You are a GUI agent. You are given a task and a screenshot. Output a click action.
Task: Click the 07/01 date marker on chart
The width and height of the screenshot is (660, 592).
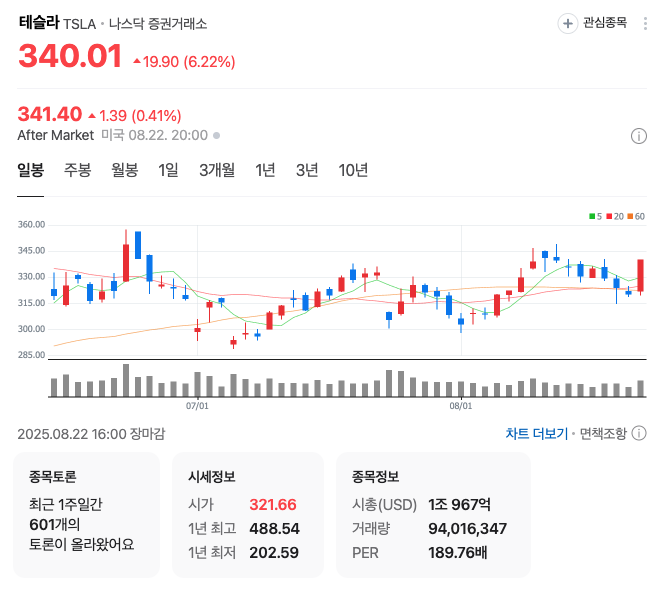(x=197, y=406)
